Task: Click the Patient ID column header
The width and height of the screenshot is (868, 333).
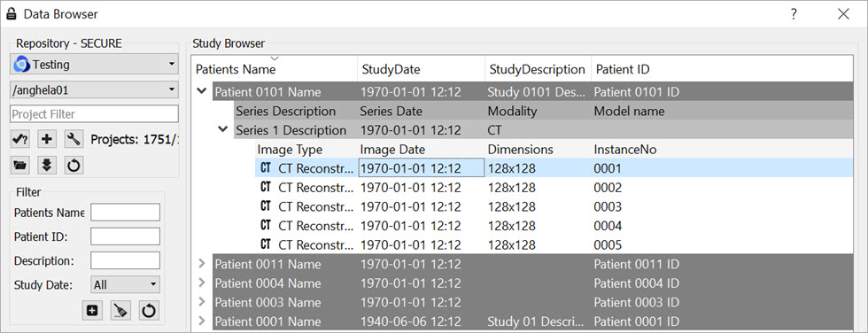Action: pyautogui.click(x=622, y=70)
